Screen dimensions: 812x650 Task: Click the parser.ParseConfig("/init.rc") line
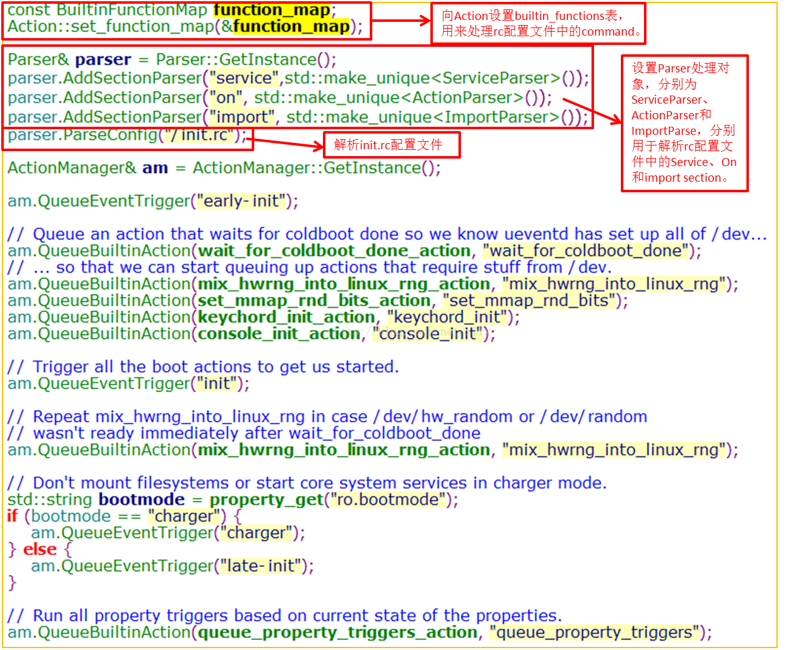(127, 135)
